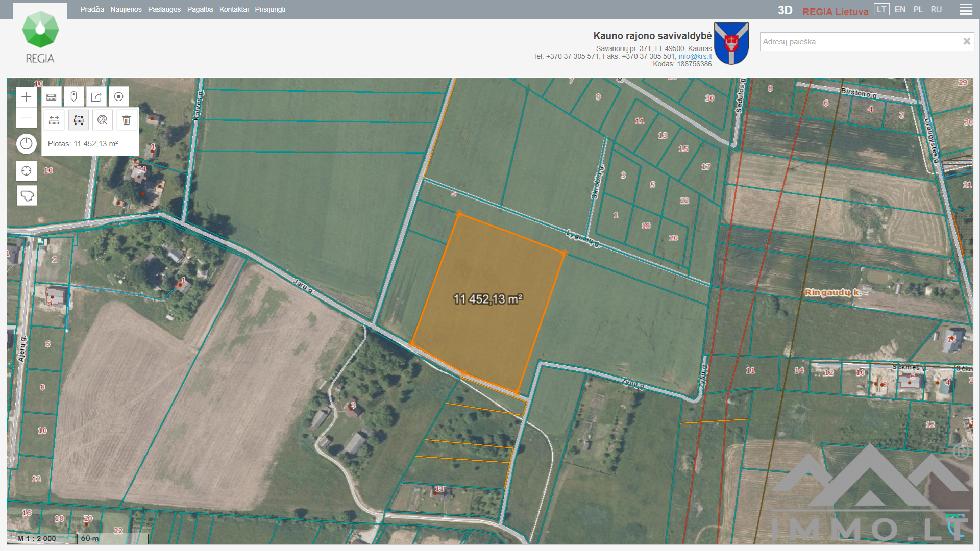Zoom in with the plus button
980x551 pixels.
[27, 97]
